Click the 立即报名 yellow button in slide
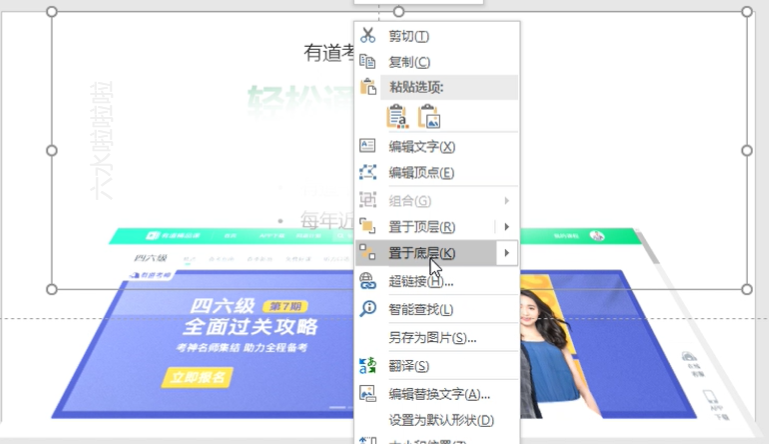 (198, 377)
